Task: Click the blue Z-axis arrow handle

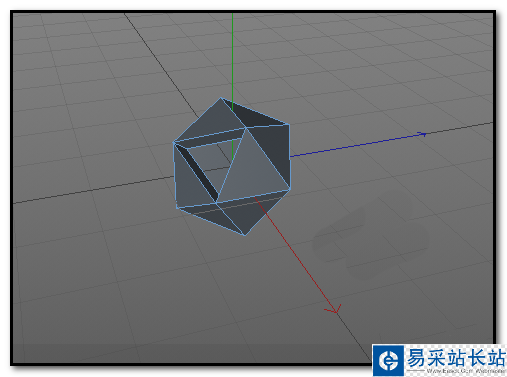Action: (x=421, y=134)
